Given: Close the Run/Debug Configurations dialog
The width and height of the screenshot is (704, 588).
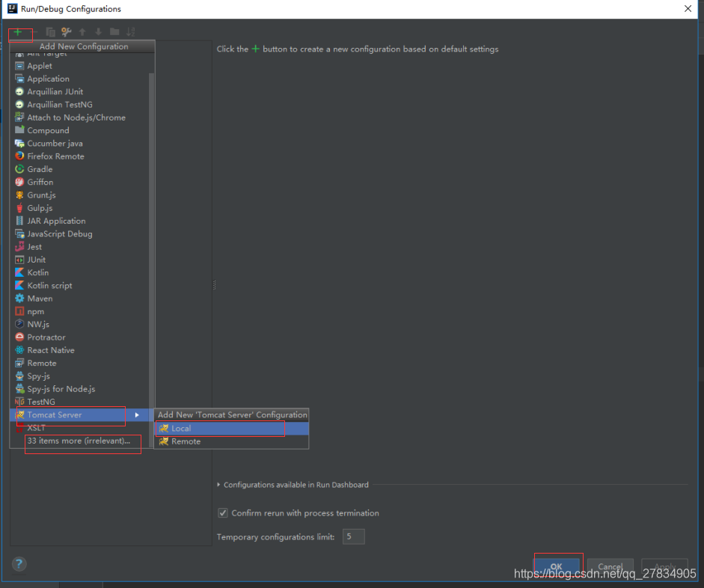Looking at the screenshot, I should pos(688,8).
